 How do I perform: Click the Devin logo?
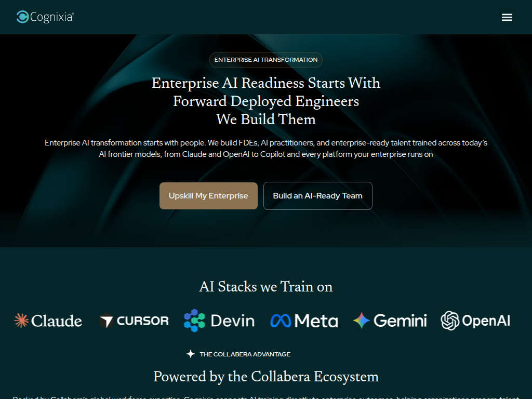pos(219,321)
